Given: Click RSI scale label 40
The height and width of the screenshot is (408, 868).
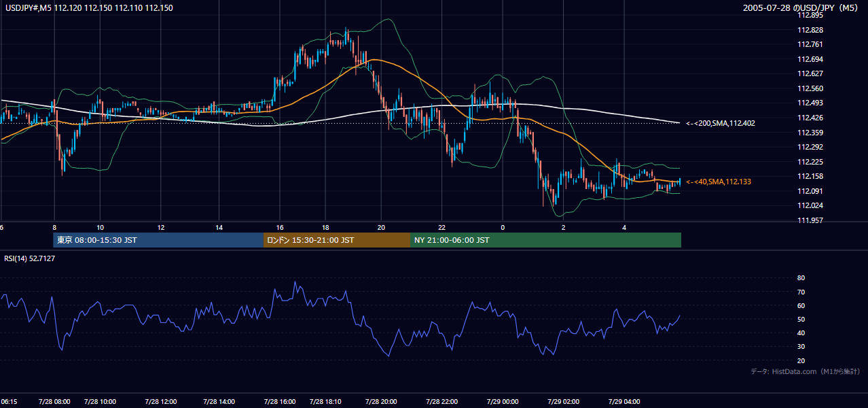Looking at the screenshot, I should point(801,333).
